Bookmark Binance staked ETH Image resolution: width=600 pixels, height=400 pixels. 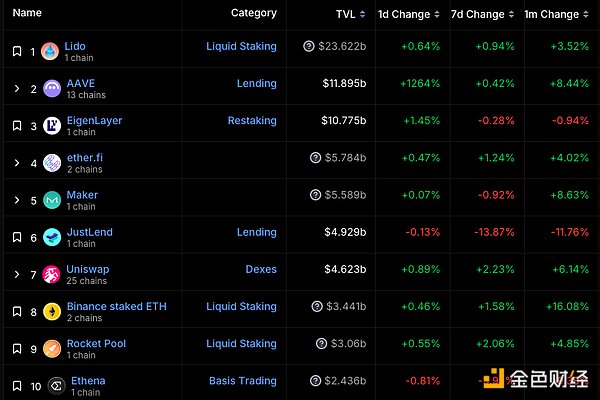pyautogui.click(x=16, y=312)
